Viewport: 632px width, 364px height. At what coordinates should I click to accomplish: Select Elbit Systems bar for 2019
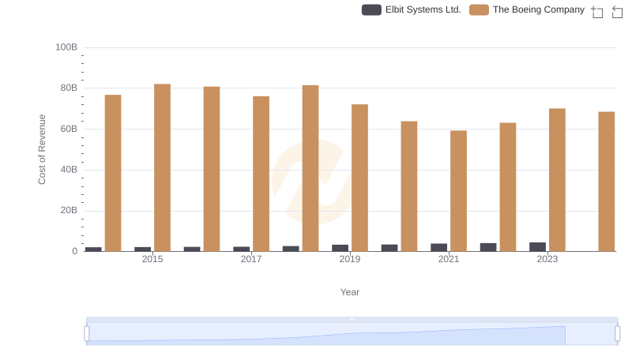click(x=340, y=248)
